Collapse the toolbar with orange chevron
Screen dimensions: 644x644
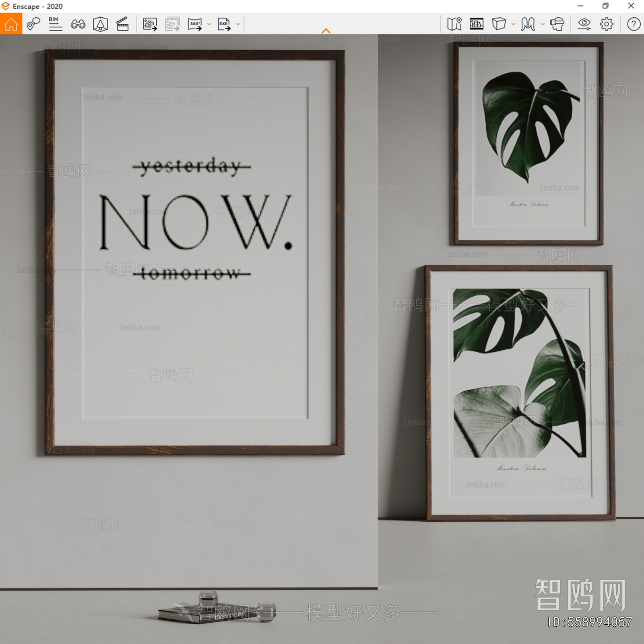(326, 31)
